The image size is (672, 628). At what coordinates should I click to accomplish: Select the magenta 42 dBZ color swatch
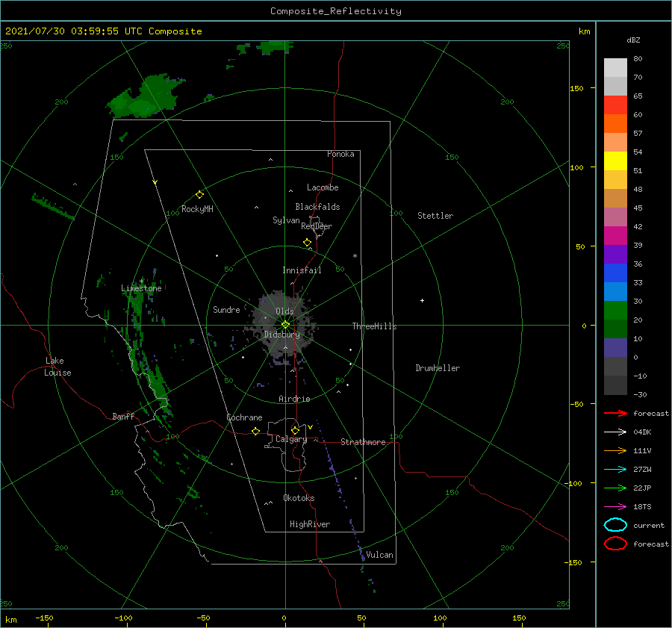(x=615, y=235)
